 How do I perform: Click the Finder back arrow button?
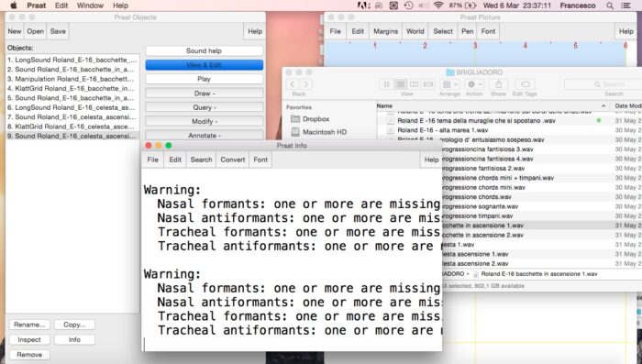293,84
